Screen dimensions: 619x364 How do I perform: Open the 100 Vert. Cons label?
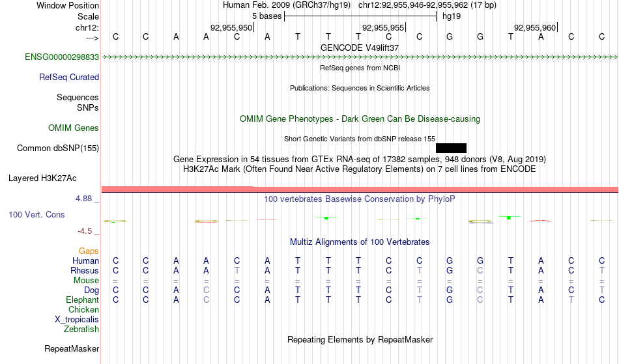36,214
